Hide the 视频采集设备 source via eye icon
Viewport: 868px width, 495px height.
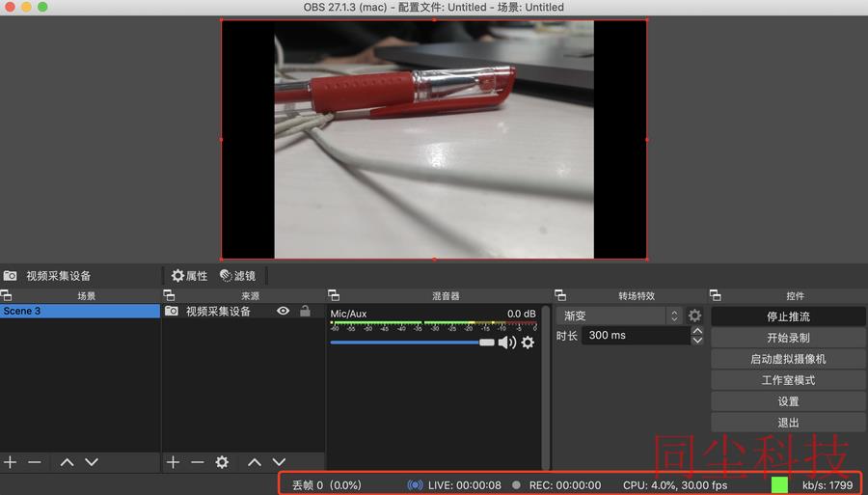pos(283,311)
